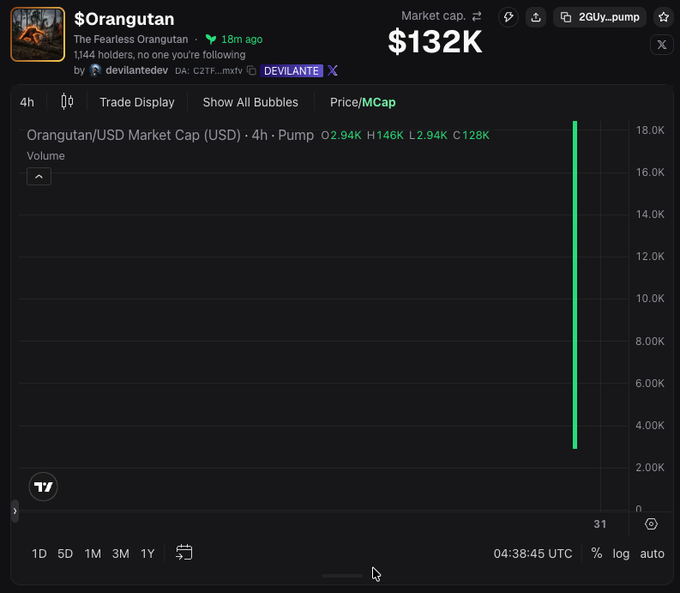Click the open value O2.94K
680x593 pixels.
[341, 135]
